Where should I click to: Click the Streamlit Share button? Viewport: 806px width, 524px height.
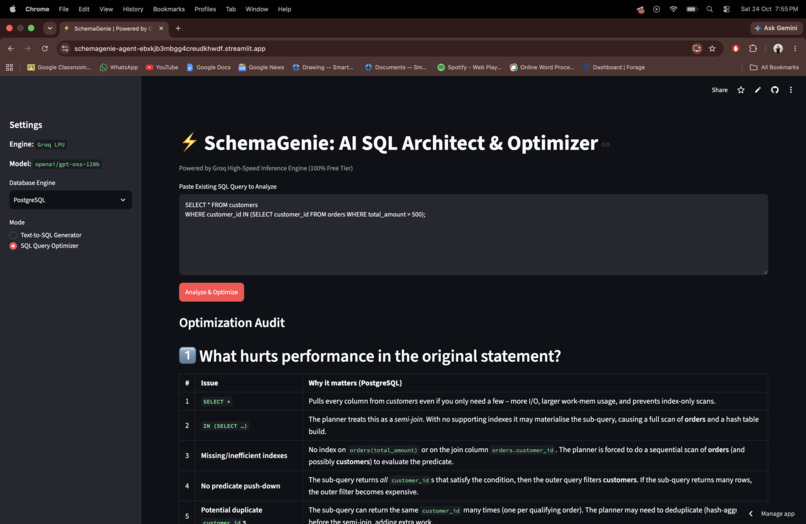click(x=720, y=90)
